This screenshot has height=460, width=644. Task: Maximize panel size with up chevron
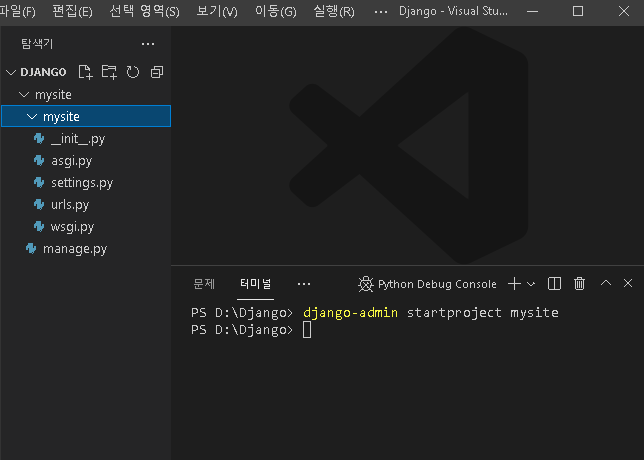606,283
